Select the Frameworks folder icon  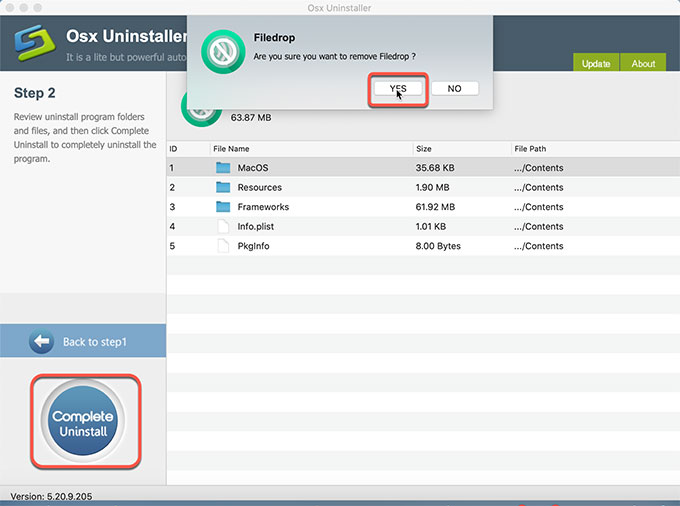[223, 206]
